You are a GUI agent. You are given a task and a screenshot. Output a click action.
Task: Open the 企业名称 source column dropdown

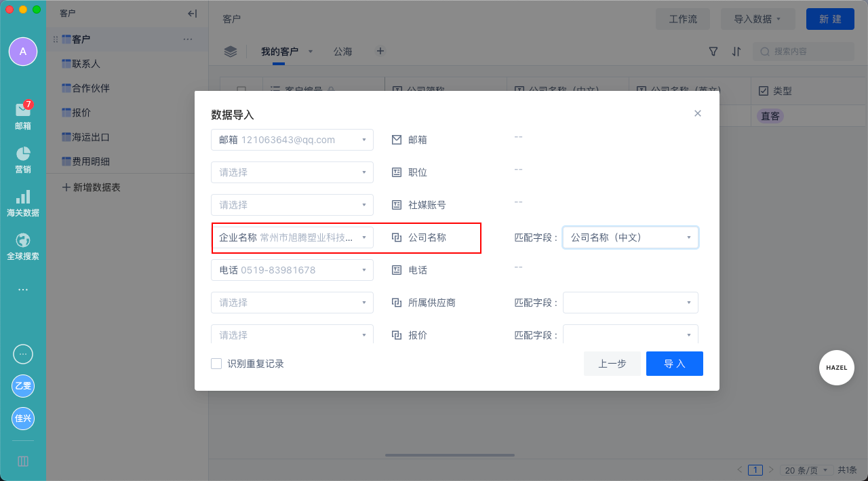pos(292,237)
